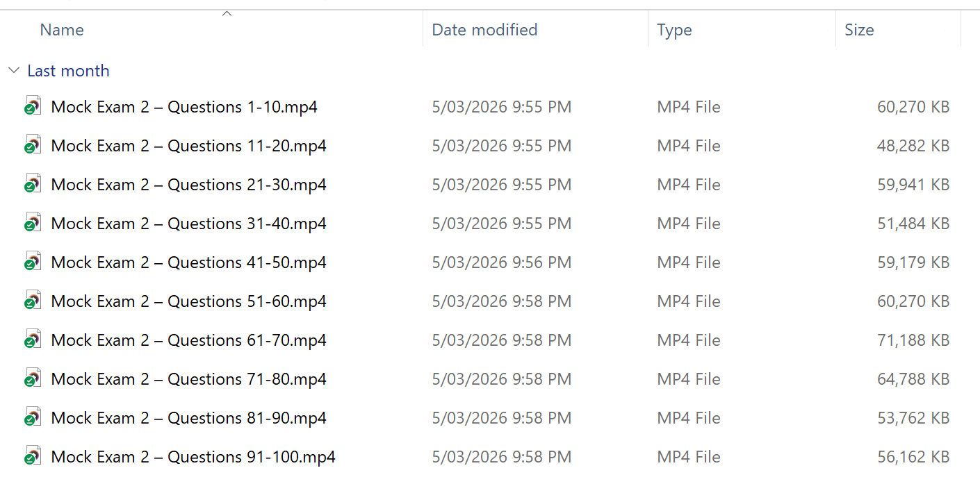Image resolution: width=980 pixels, height=484 pixels.
Task: Sort files by the Name column header
Action: (x=62, y=30)
